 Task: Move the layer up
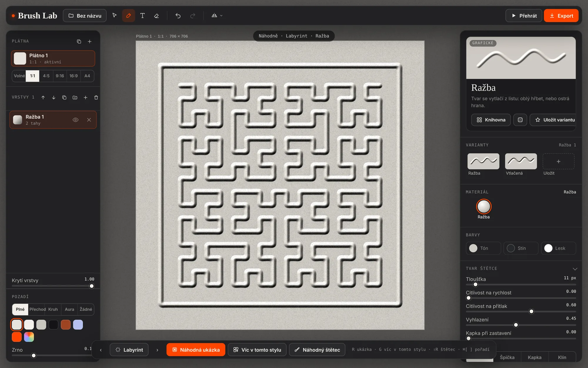click(43, 97)
